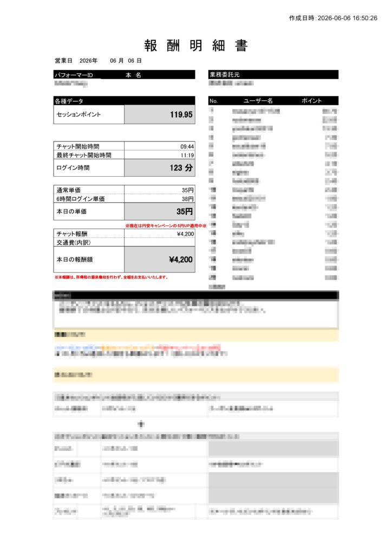Click the 作成日時 timestamp 2026-06-06 16:50:26

tap(333, 18)
